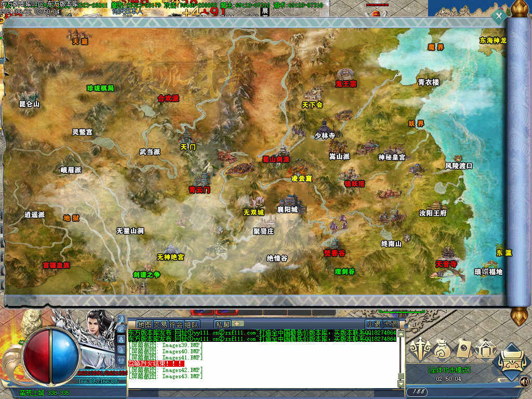The width and height of the screenshot is (532, 399).
Task: Switch to the 交易 chat tab
Action: (x=161, y=325)
